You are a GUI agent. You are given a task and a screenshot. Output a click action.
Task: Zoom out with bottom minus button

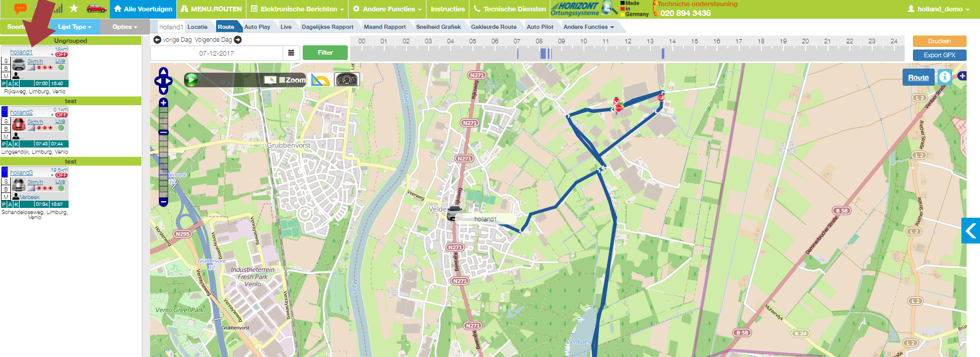(x=164, y=202)
